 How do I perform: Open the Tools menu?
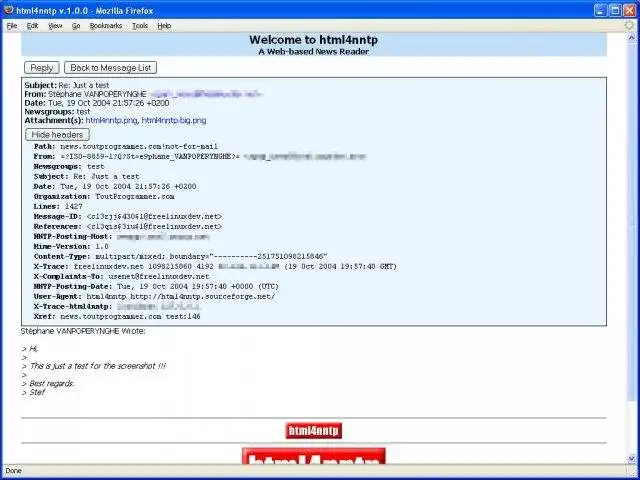coord(140,25)
